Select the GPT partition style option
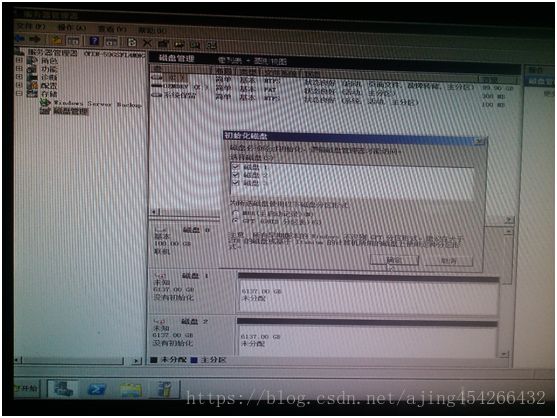The width and height of the screenshot is (557, 418). pos(235,221)
